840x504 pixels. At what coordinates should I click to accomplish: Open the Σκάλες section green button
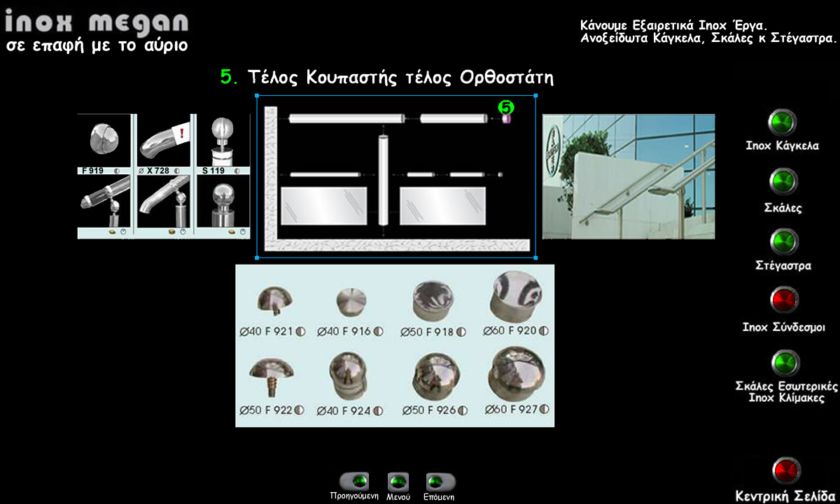point(783,182)
